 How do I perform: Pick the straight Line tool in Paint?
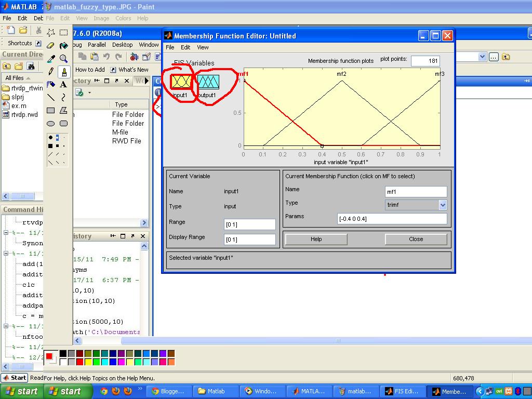click(51, 97)
